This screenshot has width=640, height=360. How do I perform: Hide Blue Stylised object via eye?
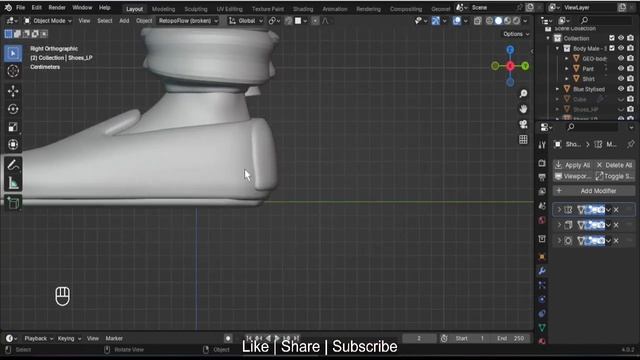tap(621, 89)
